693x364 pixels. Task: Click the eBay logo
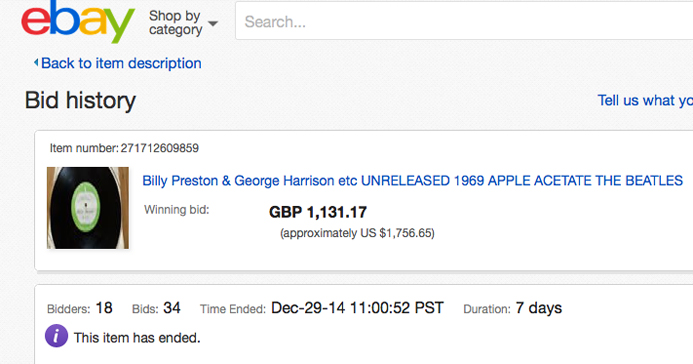point(78,21)
